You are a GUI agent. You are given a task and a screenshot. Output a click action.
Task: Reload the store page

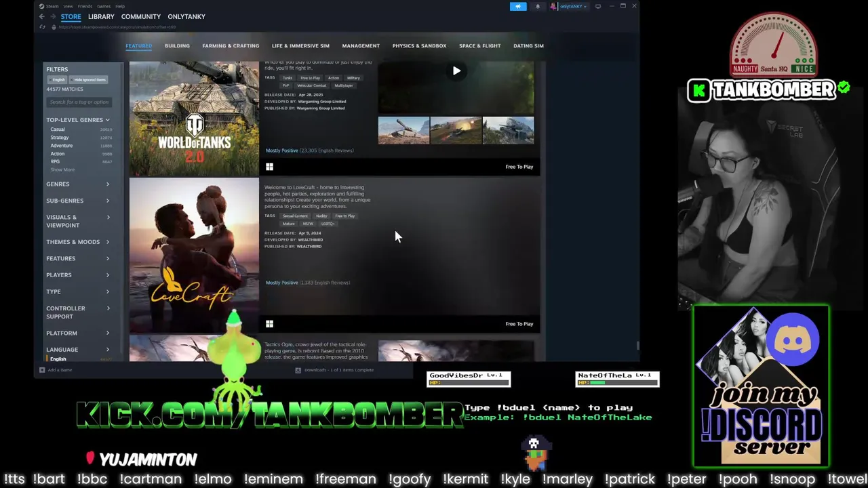(x=43, y=27)
